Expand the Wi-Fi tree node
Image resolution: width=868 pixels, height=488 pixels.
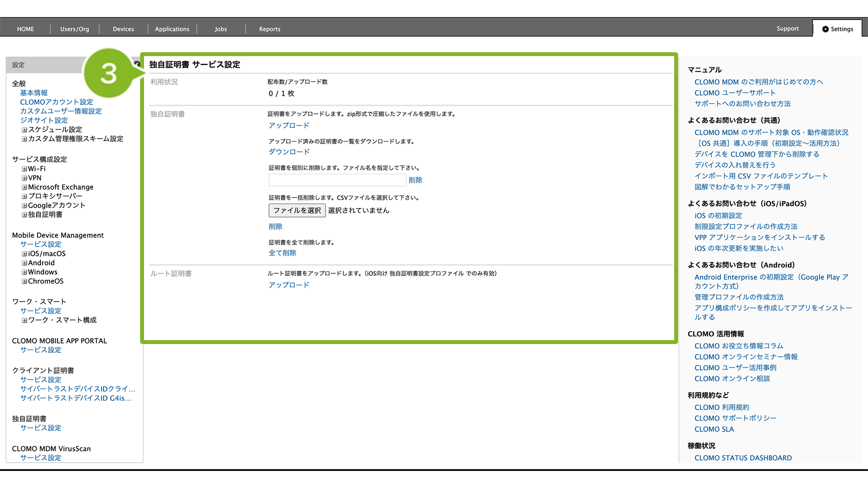pos(24,169)
